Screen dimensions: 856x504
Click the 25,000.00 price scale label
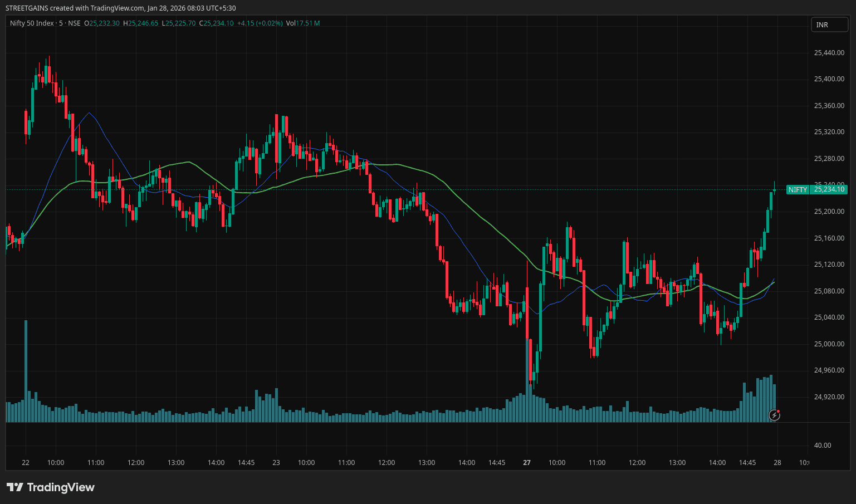pos(829,344)
